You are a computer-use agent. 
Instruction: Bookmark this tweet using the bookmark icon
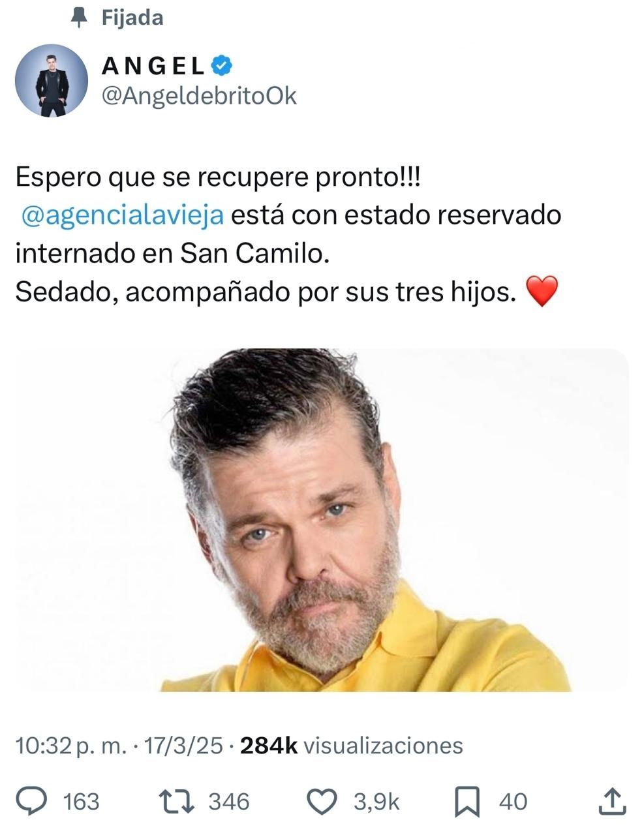tap(467, 802)
